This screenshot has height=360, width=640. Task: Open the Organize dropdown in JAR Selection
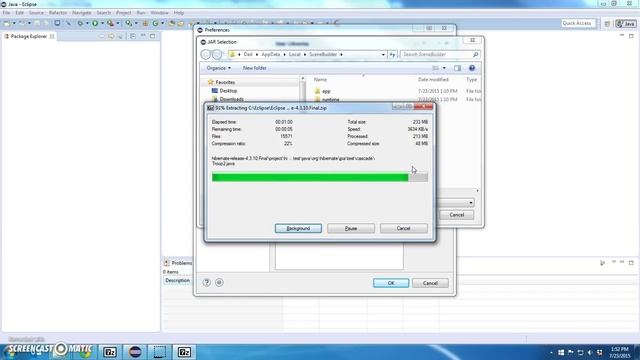coord(218,68)
